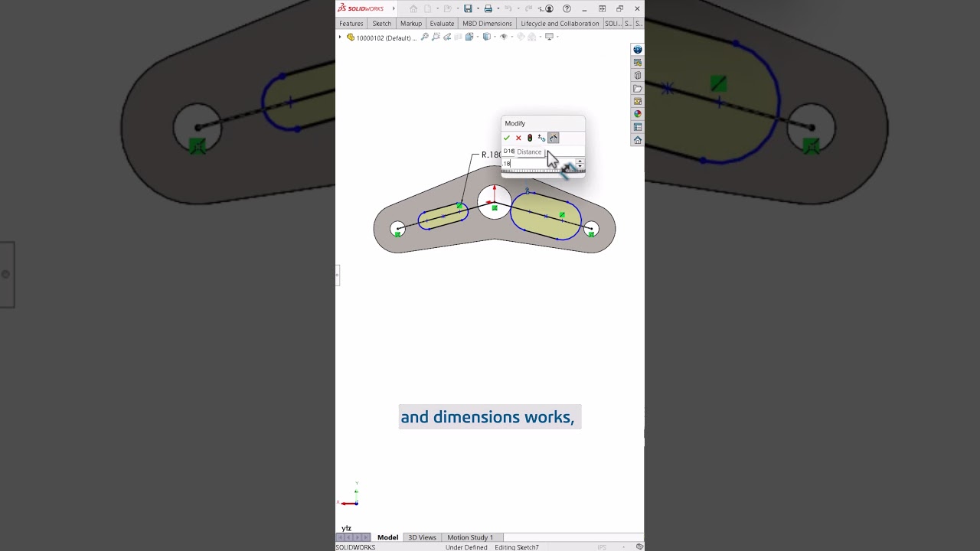Open the View Settings dropdown arrow

coord(557,37)
